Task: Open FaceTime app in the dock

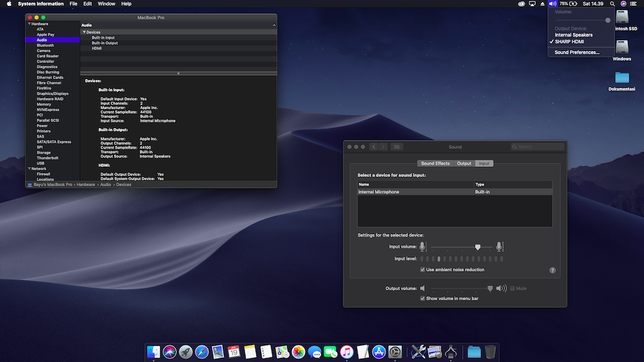Action: pos(331,352)
